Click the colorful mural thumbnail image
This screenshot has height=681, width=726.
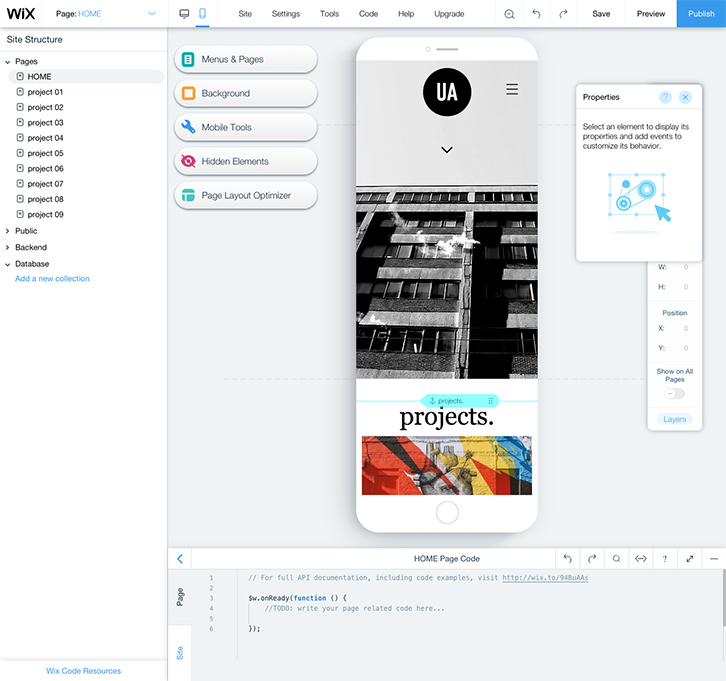tap(447, 465)
